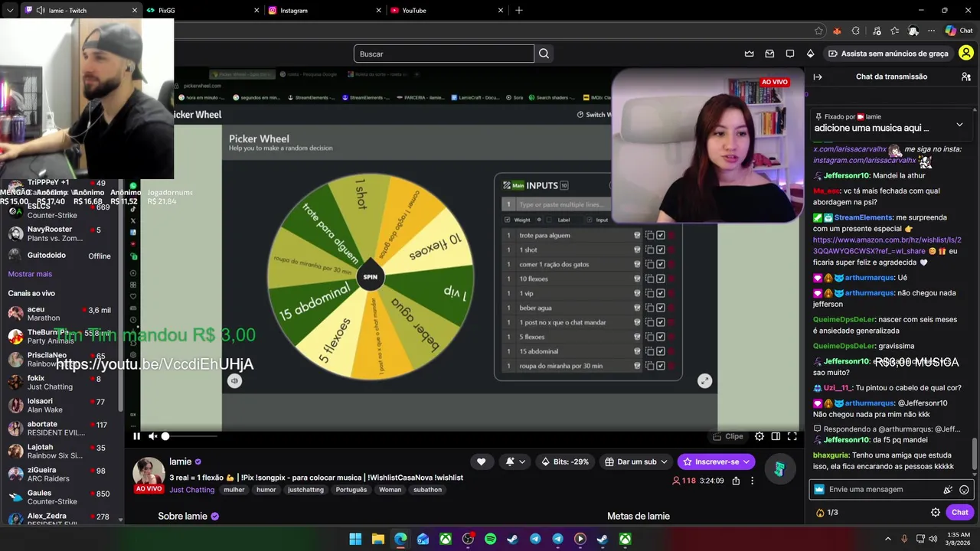Open the Prime loot crown icon
Viewport: 980px width, 551px height.
[x=749, y=54]
